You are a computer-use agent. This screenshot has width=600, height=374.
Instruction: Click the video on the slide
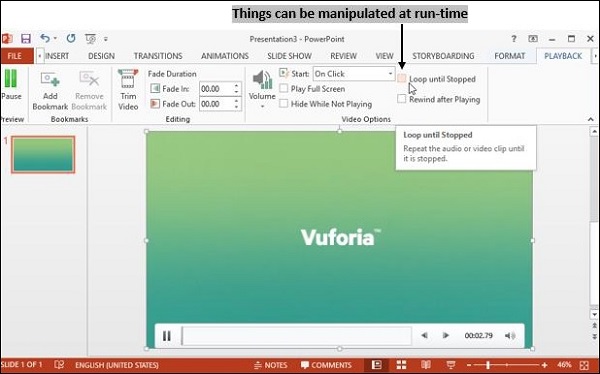[x=340, y=240]
